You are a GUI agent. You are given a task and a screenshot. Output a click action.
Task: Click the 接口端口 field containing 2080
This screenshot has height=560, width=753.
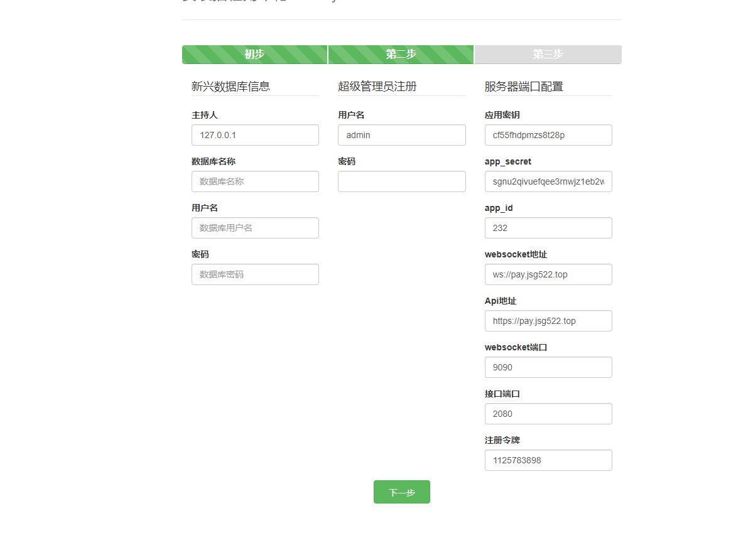(548, 413)
